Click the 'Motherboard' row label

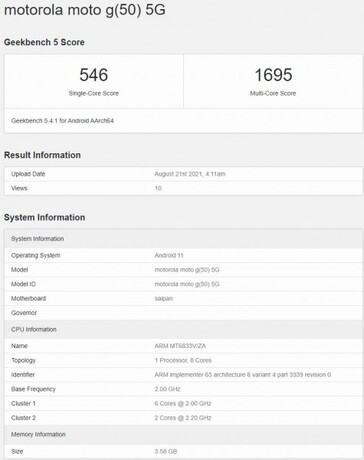tap(28, 298)
